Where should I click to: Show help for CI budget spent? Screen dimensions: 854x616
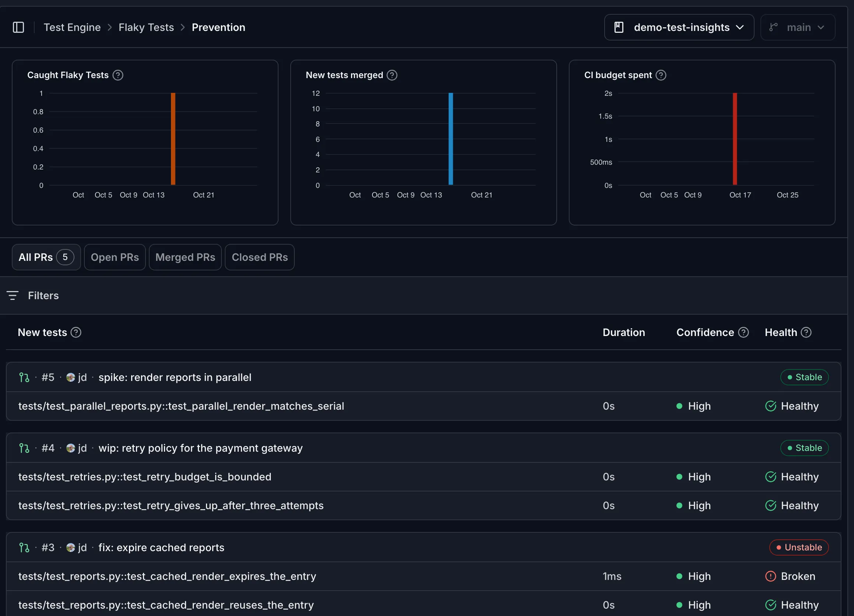point(661,75)
